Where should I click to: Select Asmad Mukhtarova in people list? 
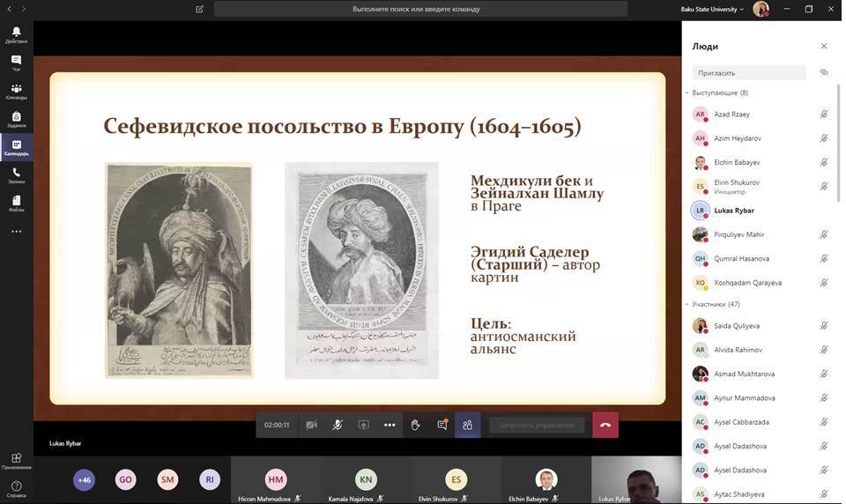(x=761, y=374)
